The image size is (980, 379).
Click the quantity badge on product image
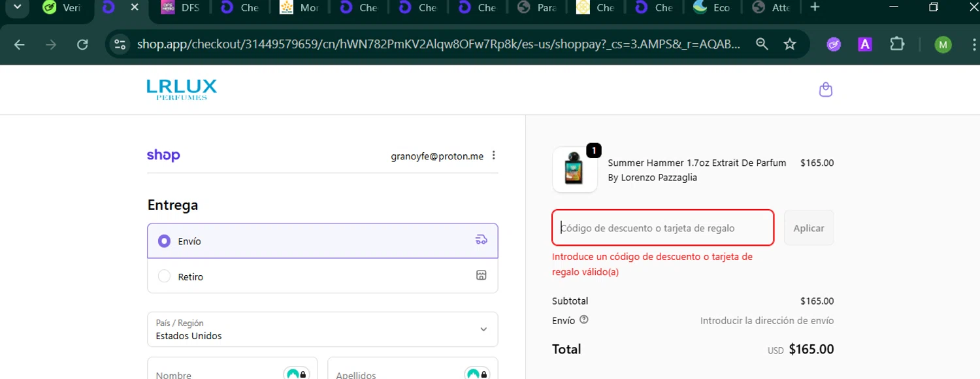[593, 151]
